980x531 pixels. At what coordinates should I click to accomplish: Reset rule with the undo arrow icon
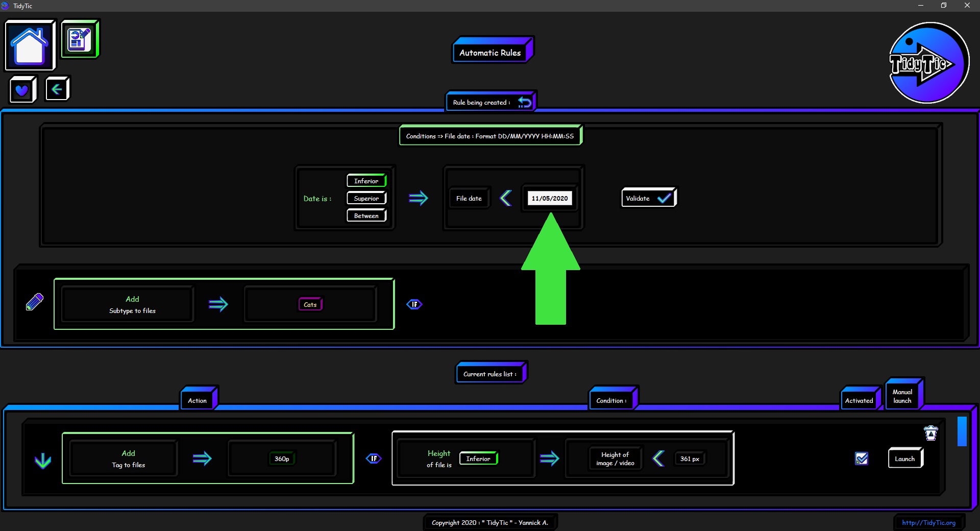point(524,103)
